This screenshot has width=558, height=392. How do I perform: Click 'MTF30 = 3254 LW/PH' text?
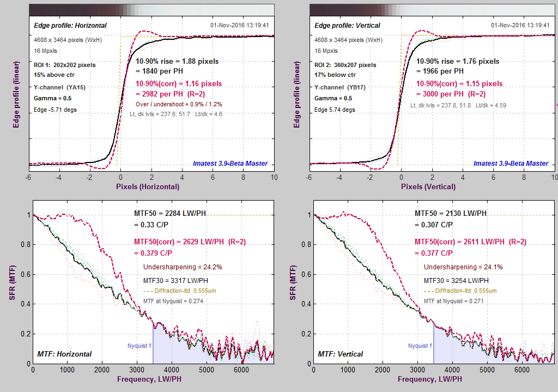[456, 281]
